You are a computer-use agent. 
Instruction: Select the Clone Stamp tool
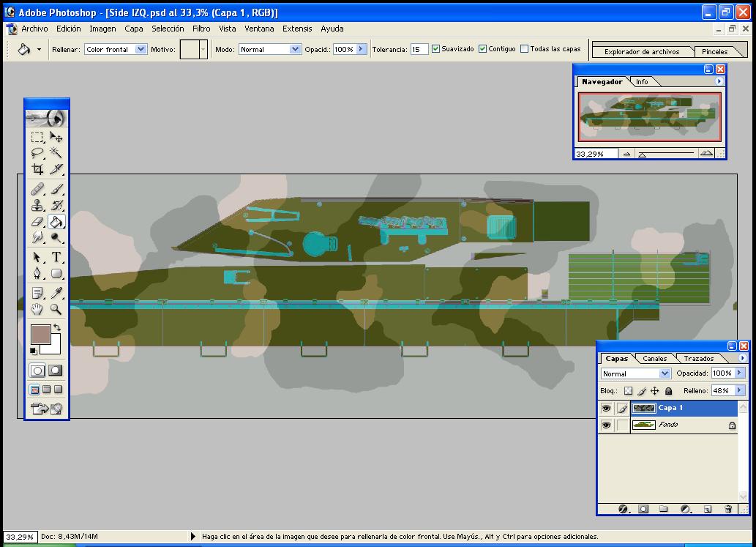(x=37, y=205)
